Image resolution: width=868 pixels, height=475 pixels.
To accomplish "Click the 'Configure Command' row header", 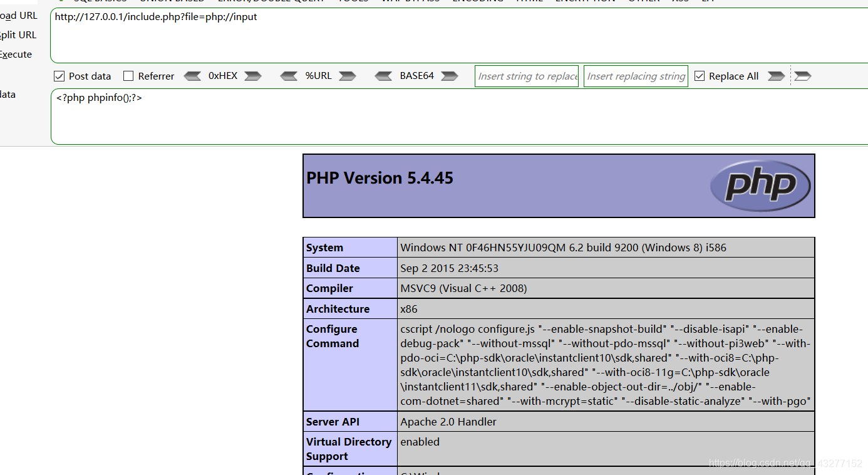I will coord(350,365).
